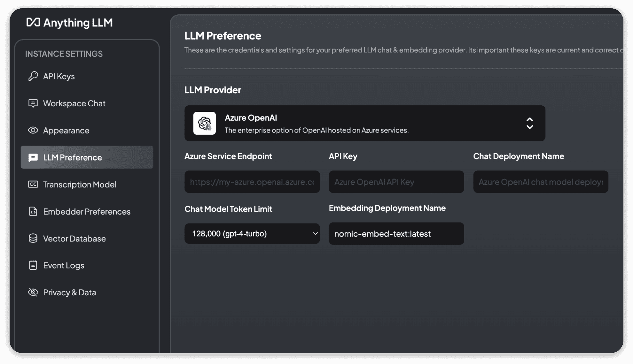
Task: Click the Azure Service Endpoint field
Action: [x=252, y=182]
